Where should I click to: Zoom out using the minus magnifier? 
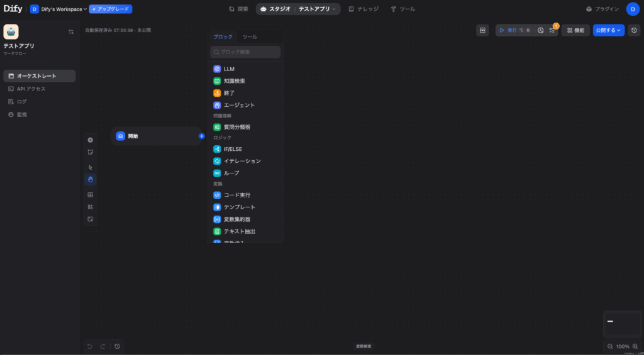(x=610, y=346)
